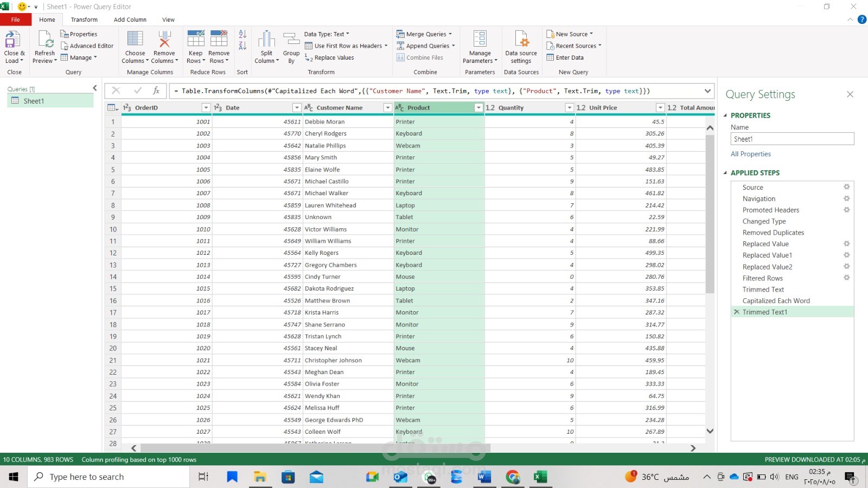Open Filtered Rows step settings gear

click(x=846, y=278)
